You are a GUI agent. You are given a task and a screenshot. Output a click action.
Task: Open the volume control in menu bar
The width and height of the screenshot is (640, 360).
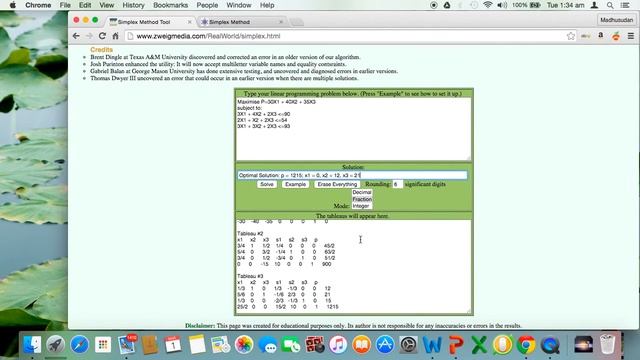(x=502, y=5)
